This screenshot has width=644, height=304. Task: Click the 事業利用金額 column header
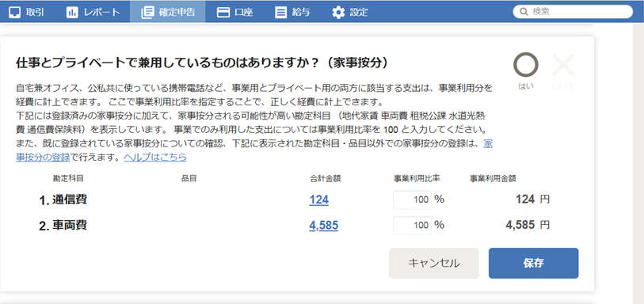(493, 178)
